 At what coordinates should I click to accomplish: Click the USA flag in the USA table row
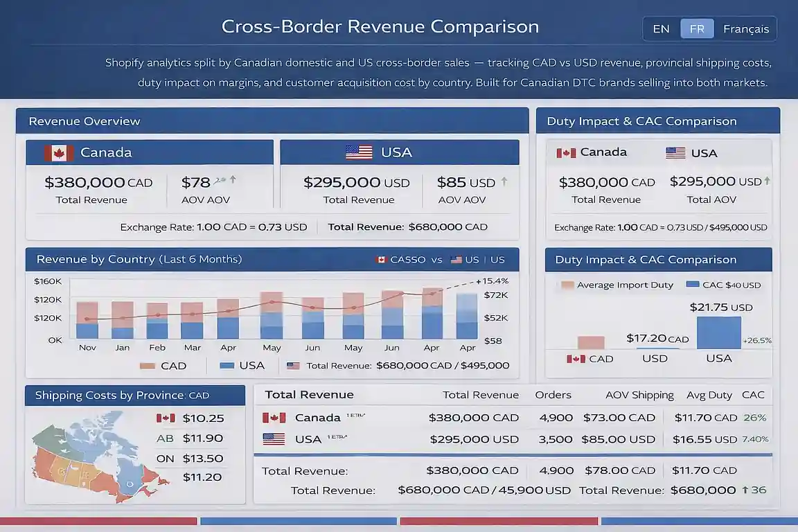pos(272,438)
